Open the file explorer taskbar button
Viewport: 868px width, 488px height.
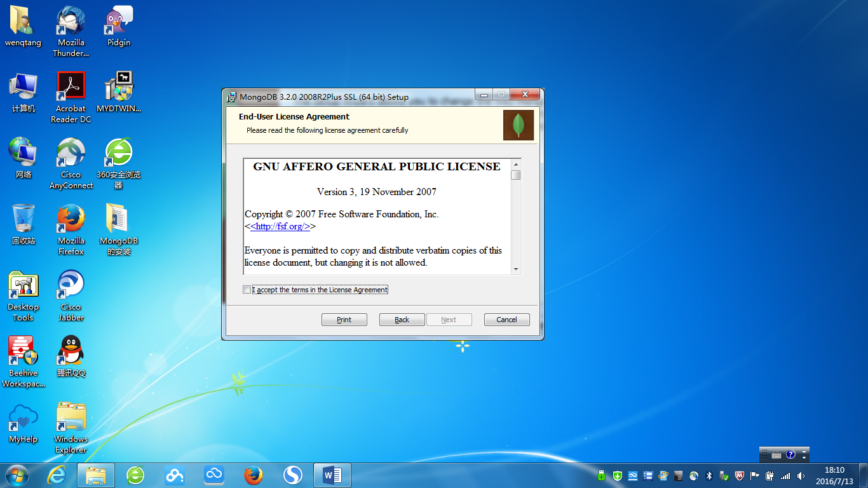point(96,475)
